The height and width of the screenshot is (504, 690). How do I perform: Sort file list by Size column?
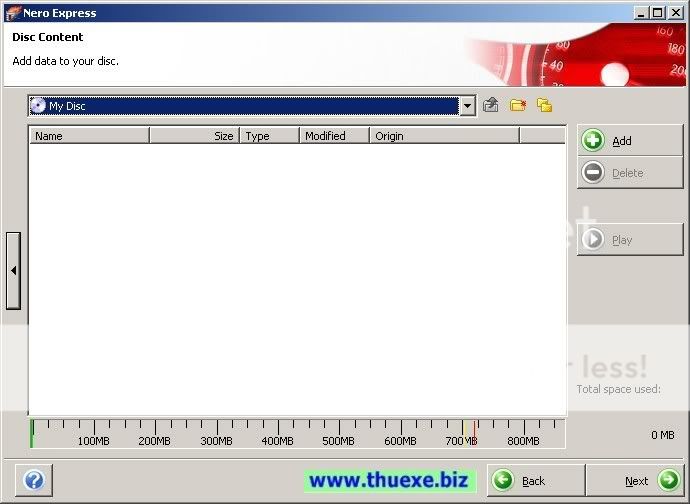pyautogui.click(x=195, y=136)
